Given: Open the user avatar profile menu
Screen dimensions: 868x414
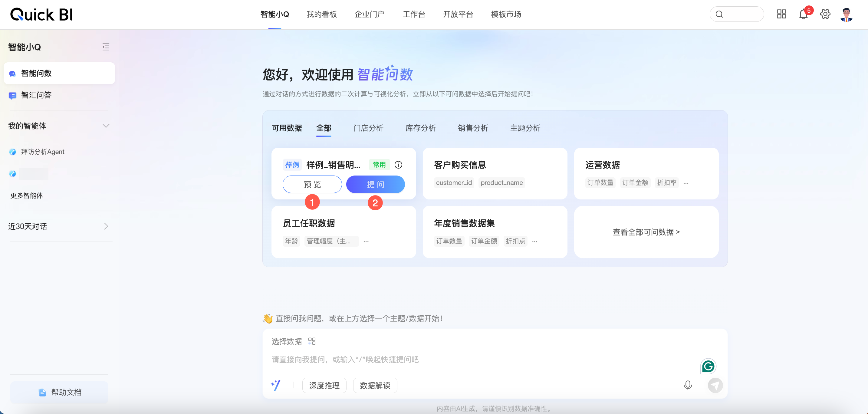Looking at the screenshot, I should (847, 15).
